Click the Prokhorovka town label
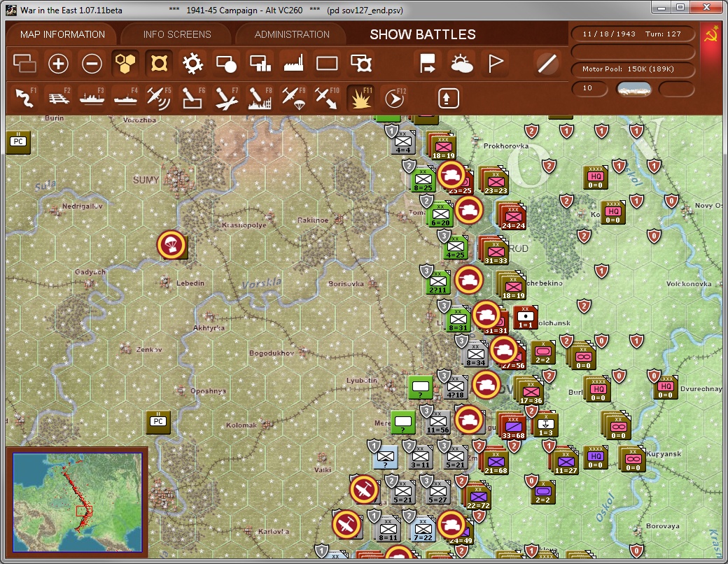 [506, 146]
